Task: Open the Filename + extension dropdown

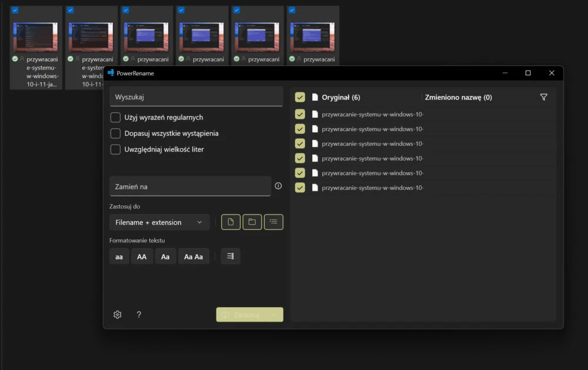Action: tap(159, 222)
